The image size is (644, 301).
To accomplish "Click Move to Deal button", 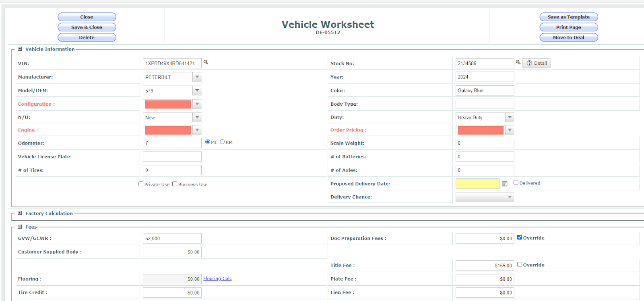I will coord(569,37).
